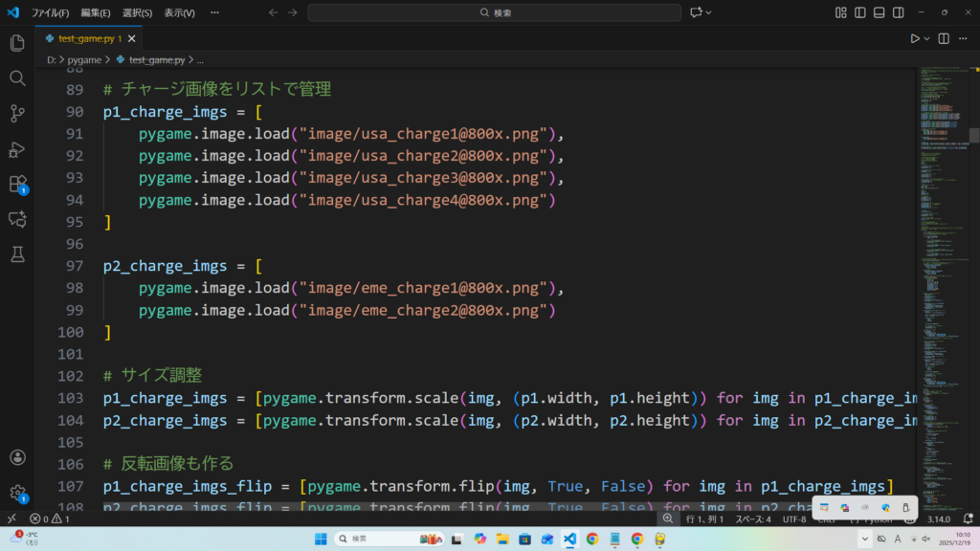The image size is (980, 551).
Task: Toggle the bottom panel layout button
Action: (879, 12)
